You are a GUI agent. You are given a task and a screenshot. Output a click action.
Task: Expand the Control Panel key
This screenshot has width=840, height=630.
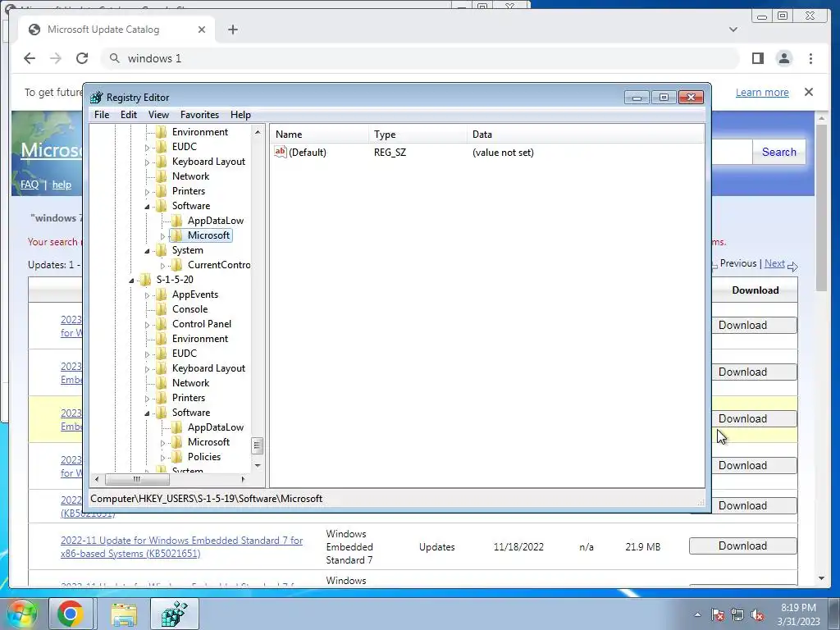(148, 325)
